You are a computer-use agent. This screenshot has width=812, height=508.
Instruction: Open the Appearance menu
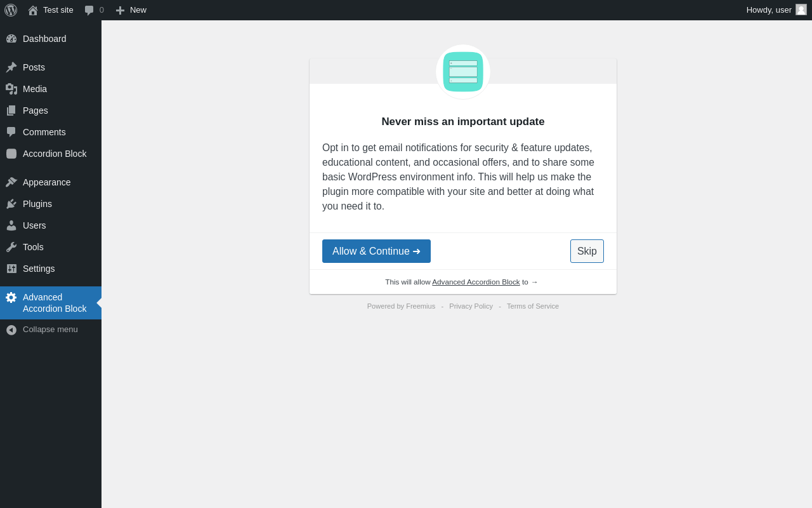click(51, 182)
